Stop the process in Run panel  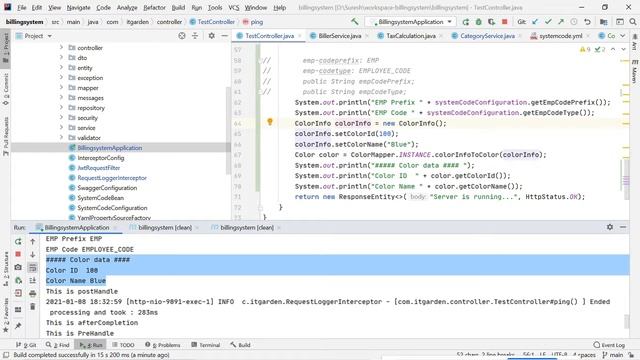(18, 254)
